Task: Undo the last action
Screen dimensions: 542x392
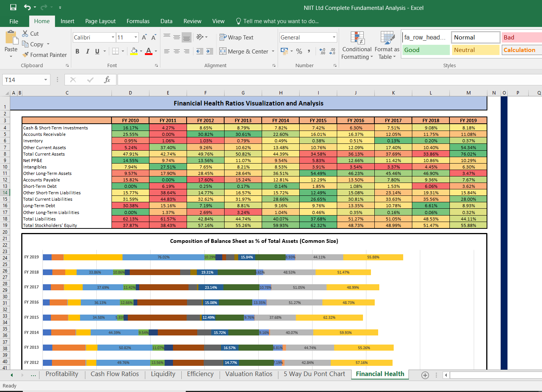Action: (27, 7)
